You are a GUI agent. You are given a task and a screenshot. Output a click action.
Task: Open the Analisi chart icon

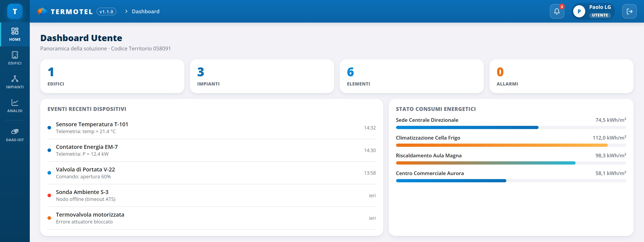coord(15,102)
